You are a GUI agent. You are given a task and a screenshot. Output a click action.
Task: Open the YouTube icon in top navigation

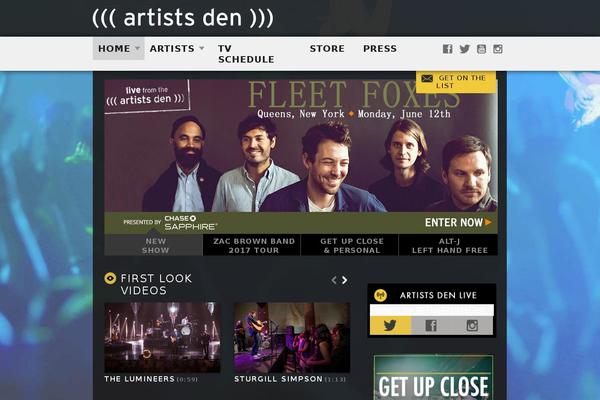(x=481, y=49)
